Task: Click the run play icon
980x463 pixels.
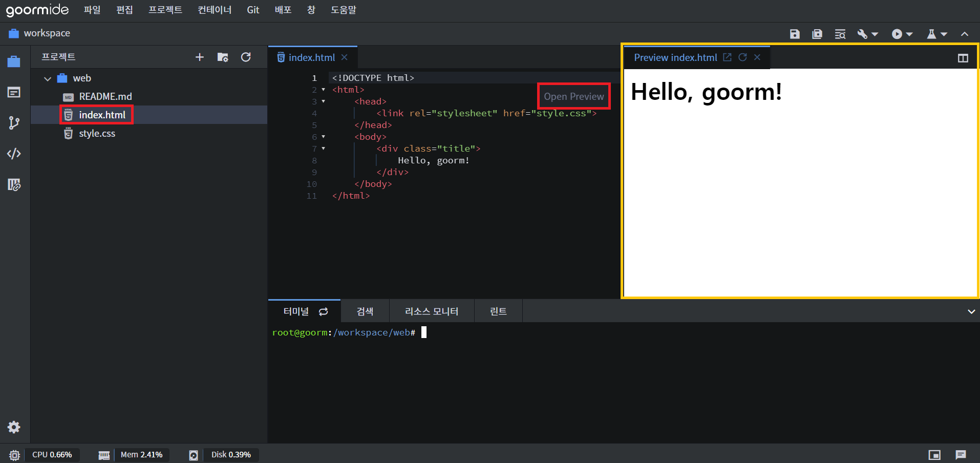Action: (897, 34)
